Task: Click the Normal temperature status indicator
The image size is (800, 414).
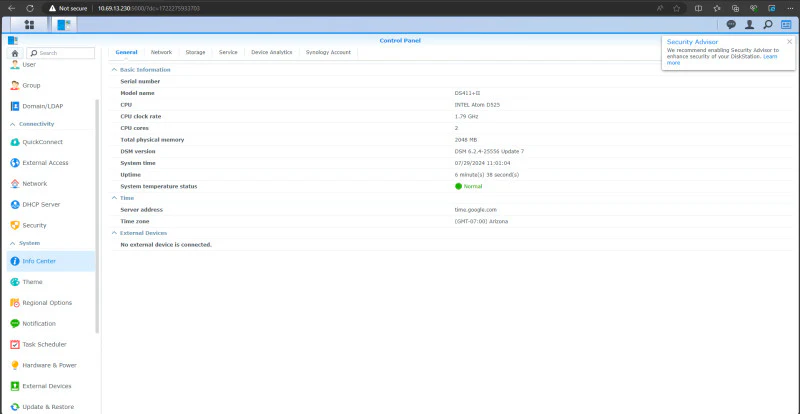Action: click(x=468, y=186)
